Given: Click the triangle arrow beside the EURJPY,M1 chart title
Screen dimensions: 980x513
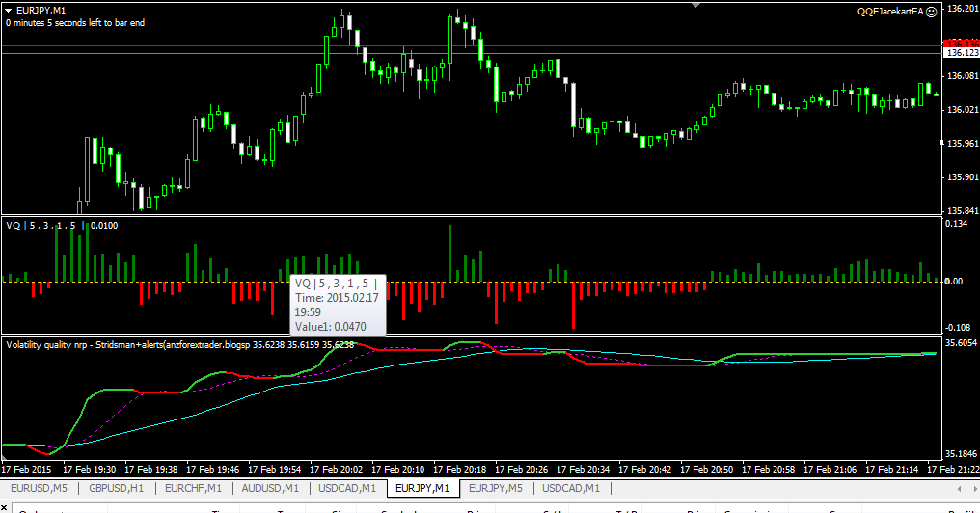Looking at the screenshot, I should pyautogui.click(x=9, y=11).
